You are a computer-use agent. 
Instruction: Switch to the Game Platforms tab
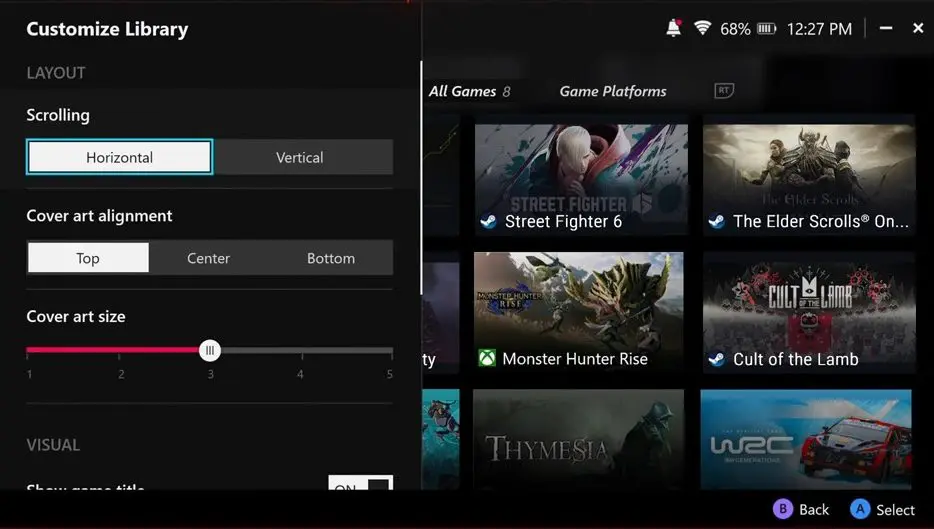click(613, 91)
